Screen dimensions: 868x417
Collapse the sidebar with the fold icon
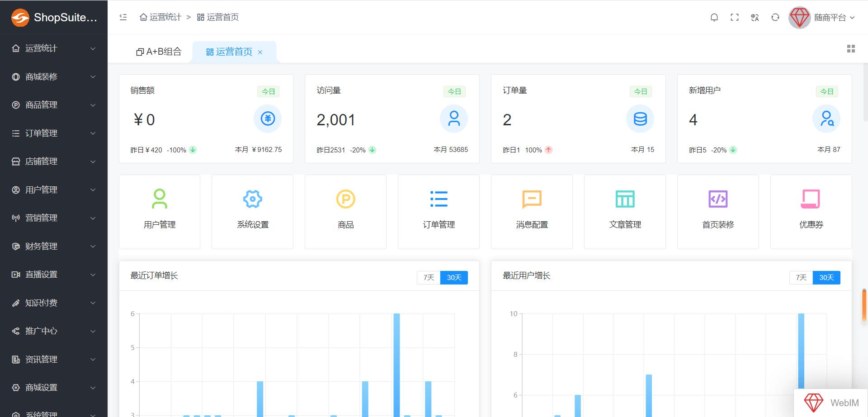pyautogui.click(x=123, y=17)
